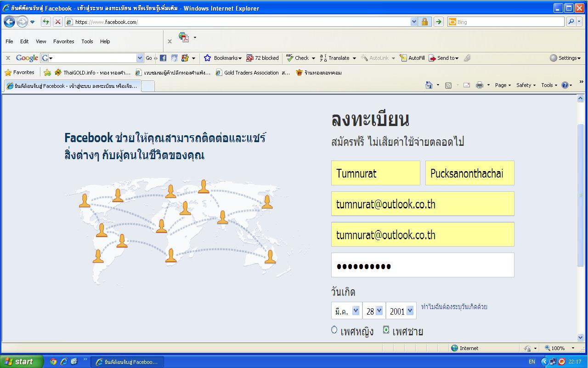Launch Internet Explorer from the quick launch bar

click(x=64, y=362)
